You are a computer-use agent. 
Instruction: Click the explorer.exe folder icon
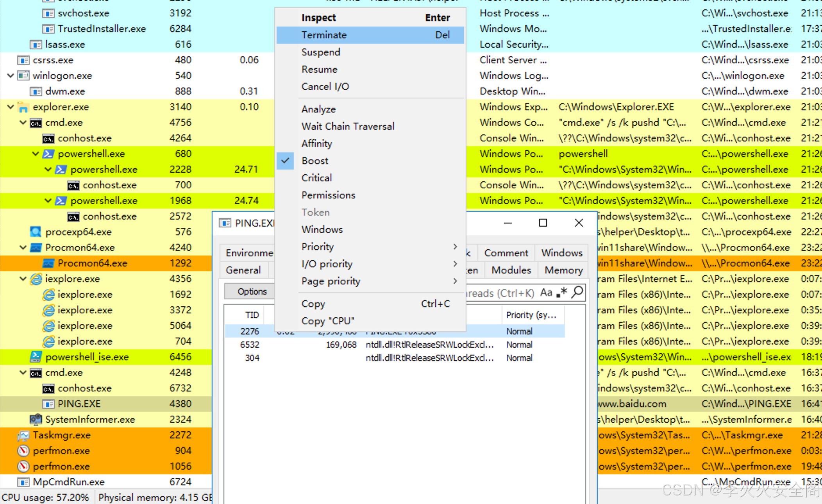click(x=23, y=107)
